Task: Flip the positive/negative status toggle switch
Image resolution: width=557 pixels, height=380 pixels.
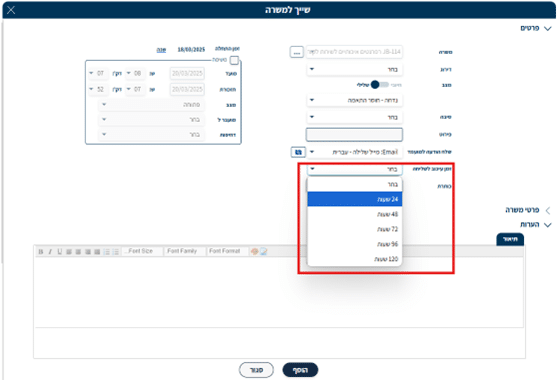Action: pos(379,85)
